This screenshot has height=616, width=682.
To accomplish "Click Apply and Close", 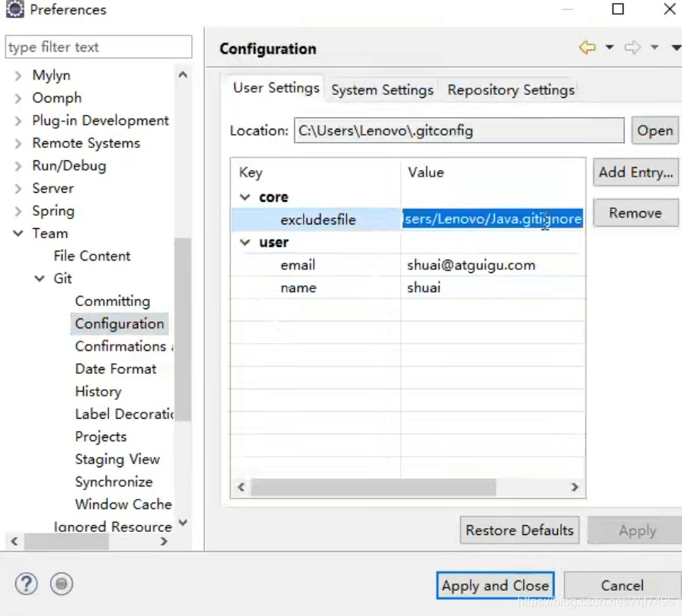I will [496, 586].
